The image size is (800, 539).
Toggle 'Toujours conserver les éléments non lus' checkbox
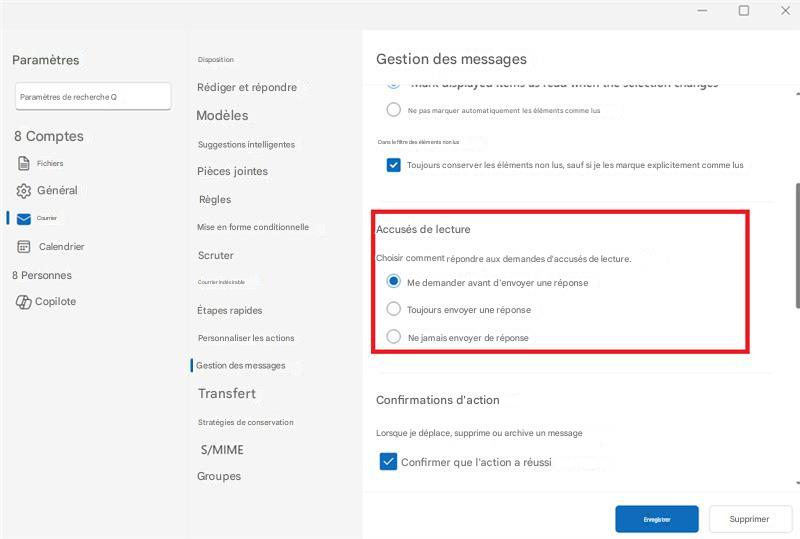393,165
